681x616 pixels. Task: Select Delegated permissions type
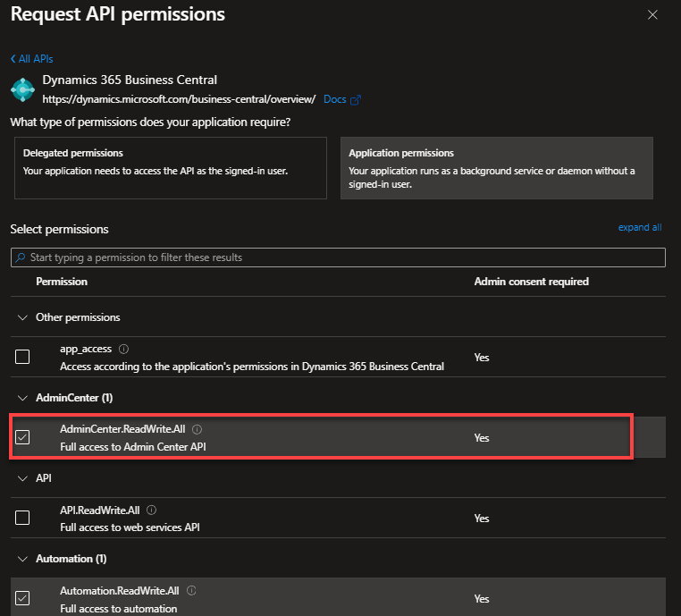(170, 168)
